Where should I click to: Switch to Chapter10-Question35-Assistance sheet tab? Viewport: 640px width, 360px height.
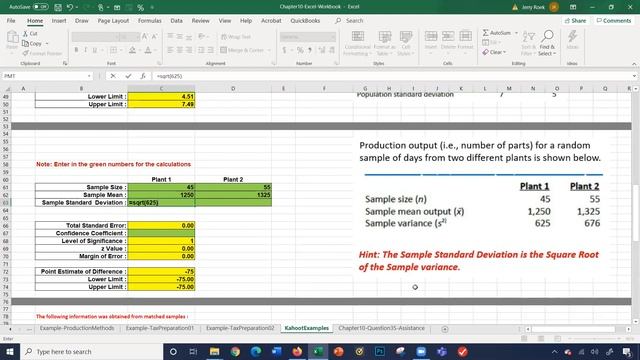pos(382,328)
